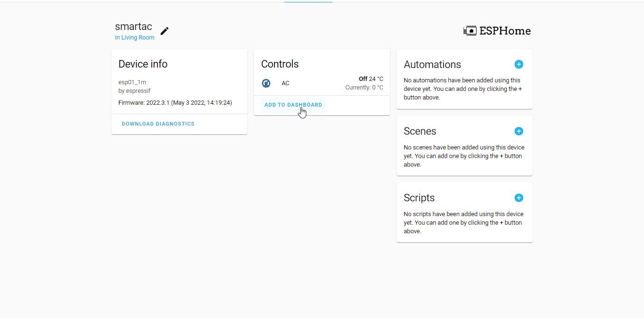Toggle the AC entity using its circular icon

tap(266, 83)
